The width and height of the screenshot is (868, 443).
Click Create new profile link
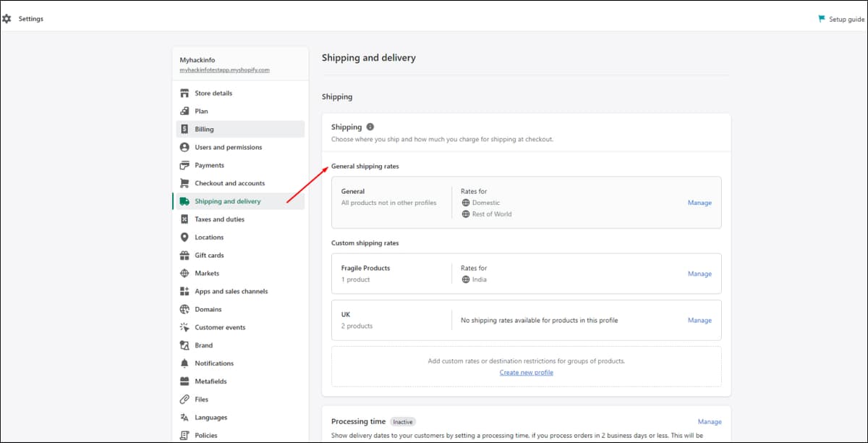tap(527, 373)
